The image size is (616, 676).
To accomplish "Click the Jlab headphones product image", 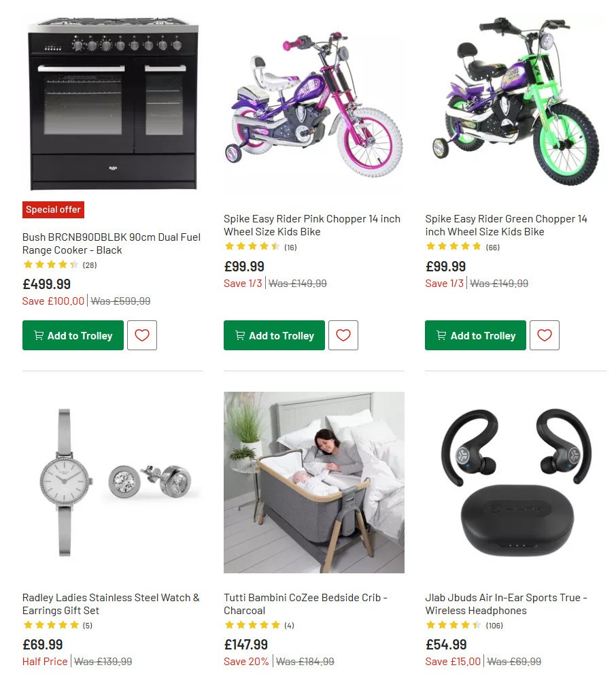I will pos(515,482).
